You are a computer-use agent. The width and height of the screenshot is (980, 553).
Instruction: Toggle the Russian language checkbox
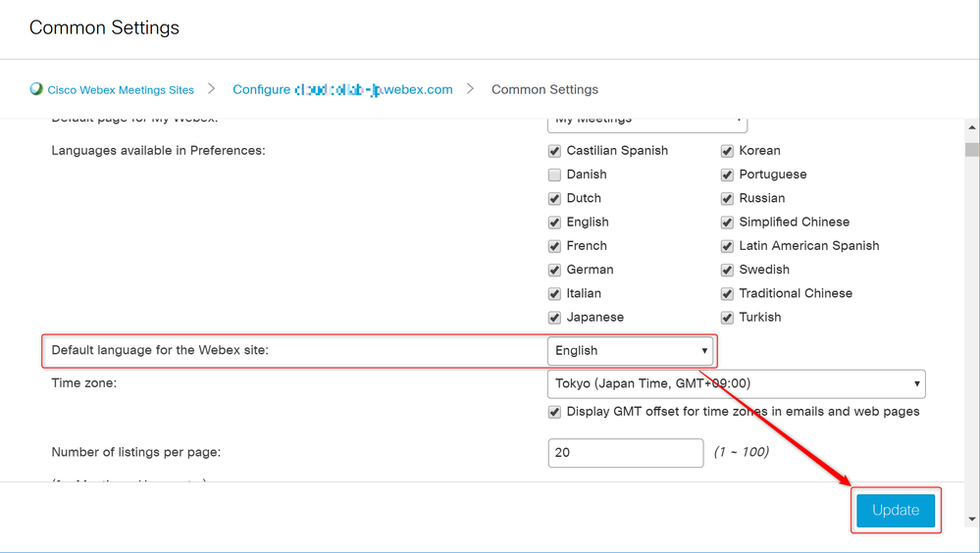tap(727, 199)
